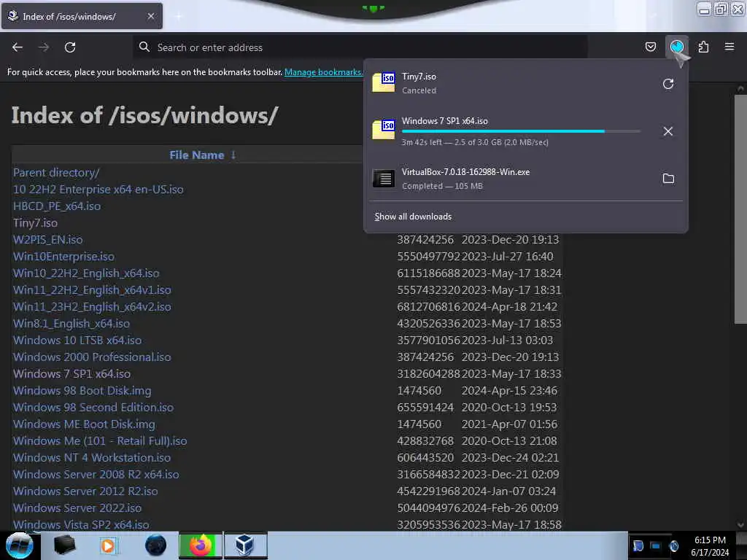747x560 pixels.
Task: Toggle the downloads panel toolbar button
Action: click(676, 47)
